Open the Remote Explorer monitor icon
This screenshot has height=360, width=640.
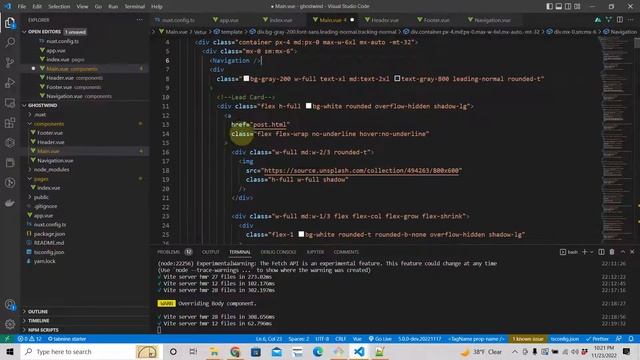(10, 103)
